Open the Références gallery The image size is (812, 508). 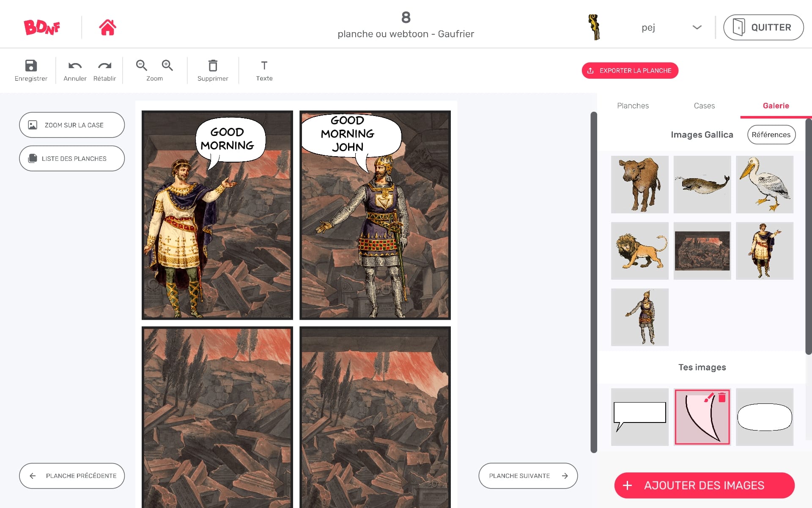(771, 135)
